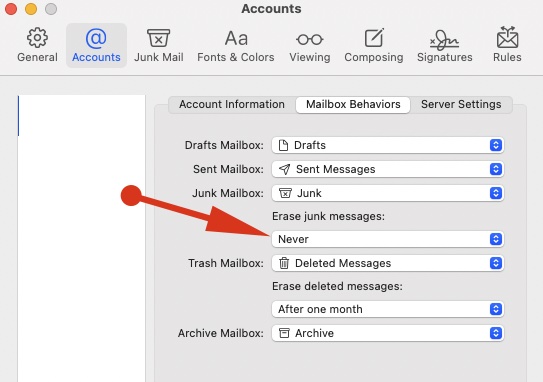543x382 pixels.
Task: Open the Junk Mailbox dropdown
Action: click(x=388, y=193)
